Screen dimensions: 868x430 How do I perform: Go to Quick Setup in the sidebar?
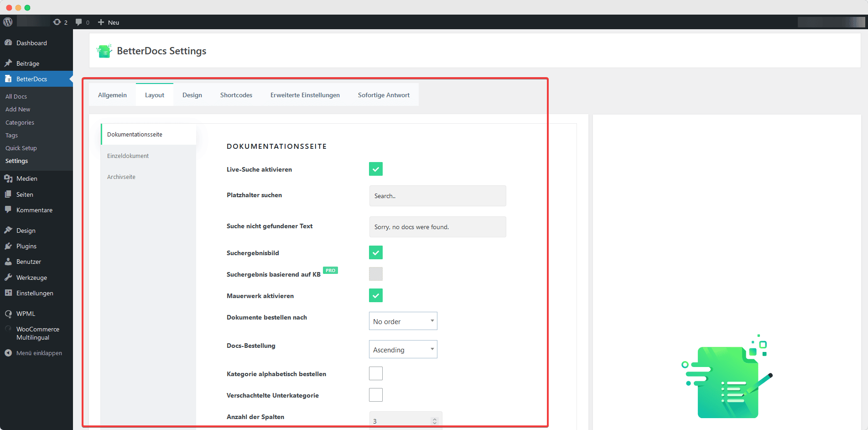[x=21, y=147]
